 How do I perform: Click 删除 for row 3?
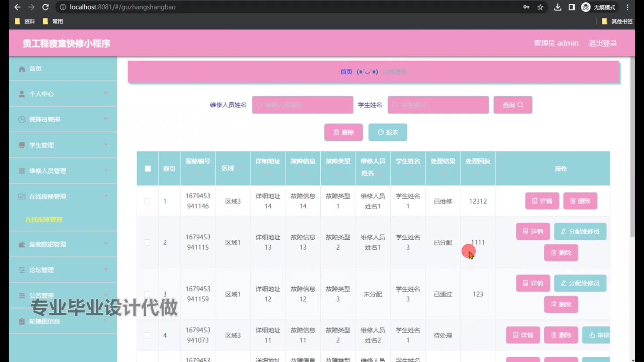coord(561,305)
